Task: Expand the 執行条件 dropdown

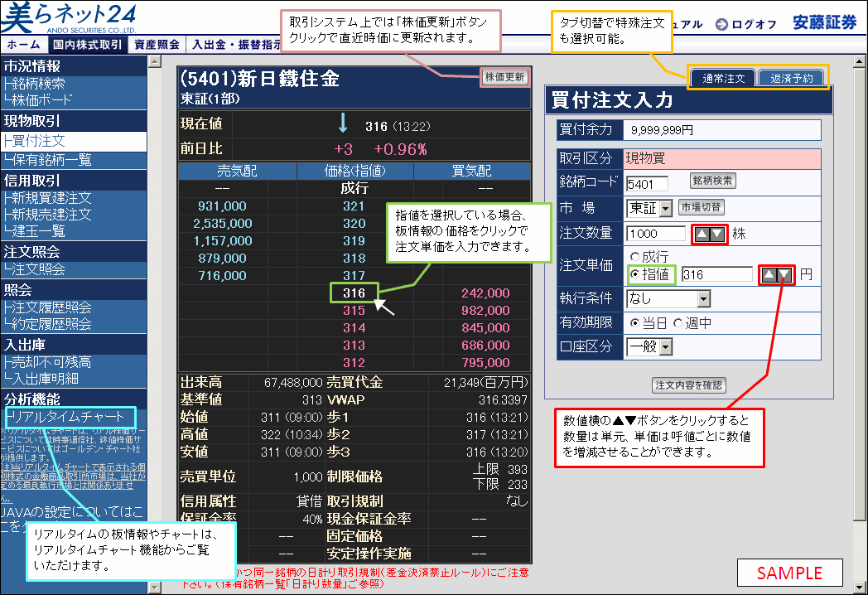Action: [x=703, y=298]
